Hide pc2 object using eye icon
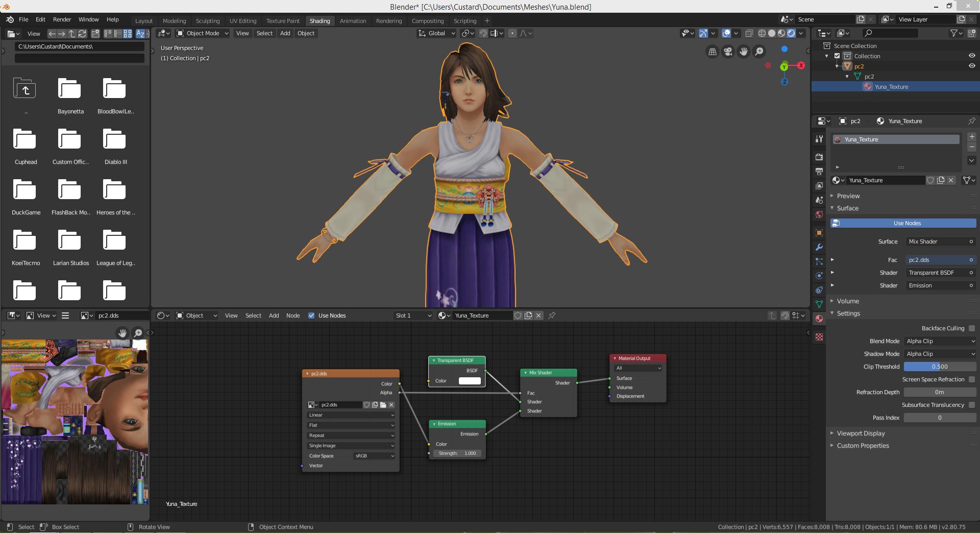The width and height of the screenshot is (980, 533). pyautogui.click(x=971, y=66)
